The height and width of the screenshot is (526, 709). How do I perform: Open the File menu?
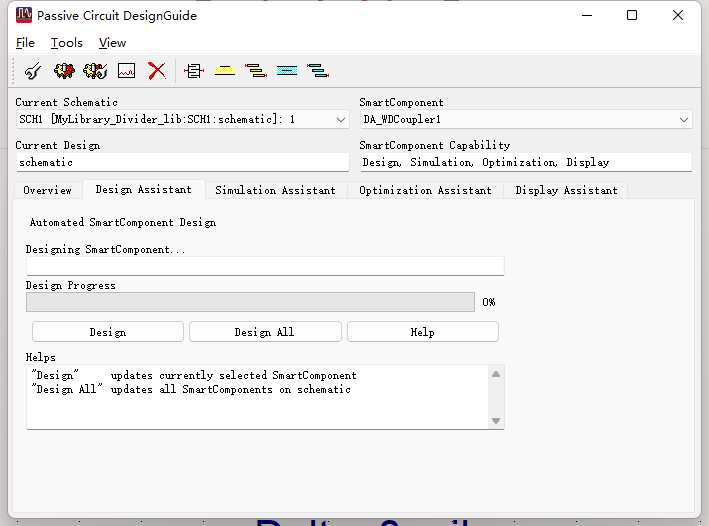25,43
